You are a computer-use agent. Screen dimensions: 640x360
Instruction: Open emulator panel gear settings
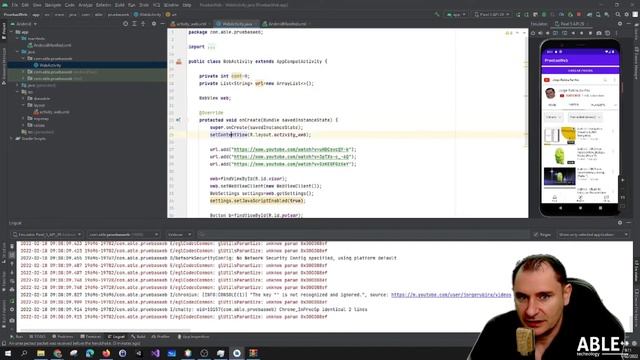pyautogui.click(x=620, y=24)
